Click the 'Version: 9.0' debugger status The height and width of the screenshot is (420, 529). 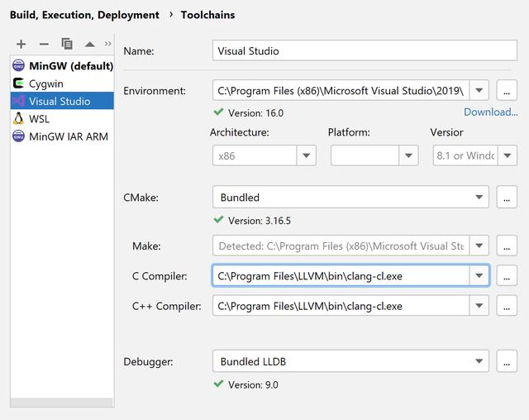pos(253,385)
